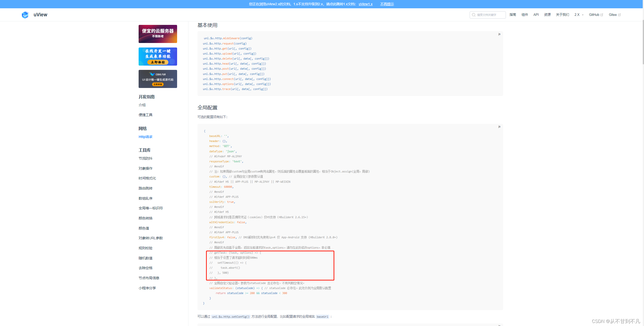Open the 全局唯一标识符 sidebar page
This screenshot has height=326, width=644.
coord(151,208)
